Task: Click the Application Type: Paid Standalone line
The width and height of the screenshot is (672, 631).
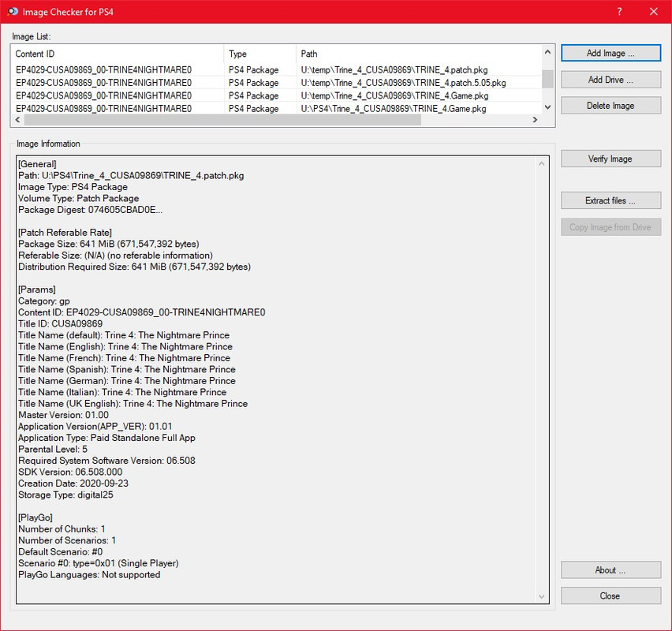Action: (106, 438)
